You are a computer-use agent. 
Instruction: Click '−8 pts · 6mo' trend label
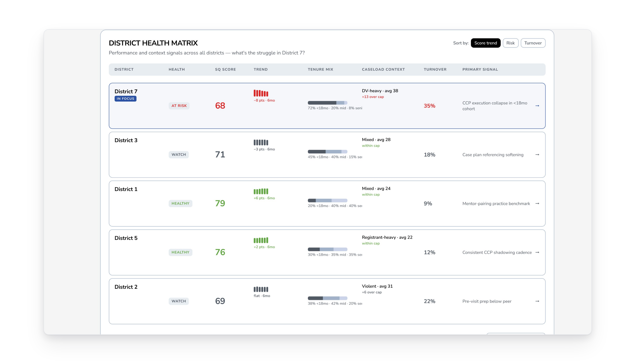(264, 100)
